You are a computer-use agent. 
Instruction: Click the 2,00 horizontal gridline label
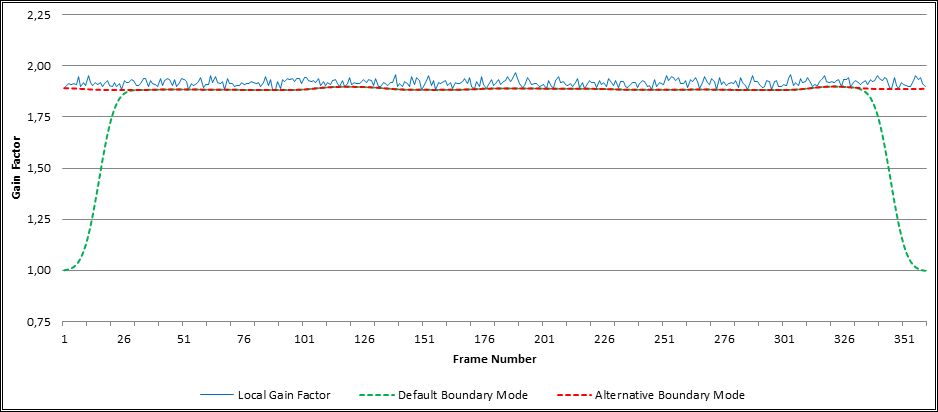click(39, 66)
